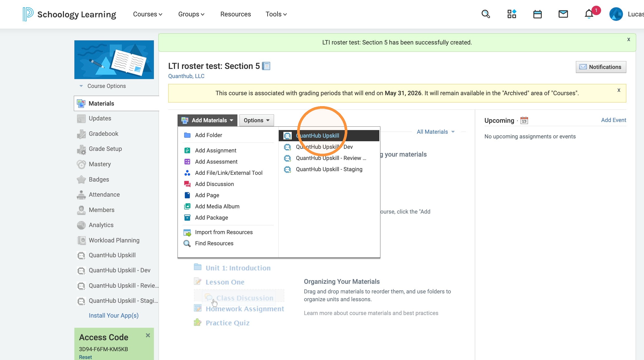644x360 pixels.
Task: Close the Access Code box
Action: (148, 335)
